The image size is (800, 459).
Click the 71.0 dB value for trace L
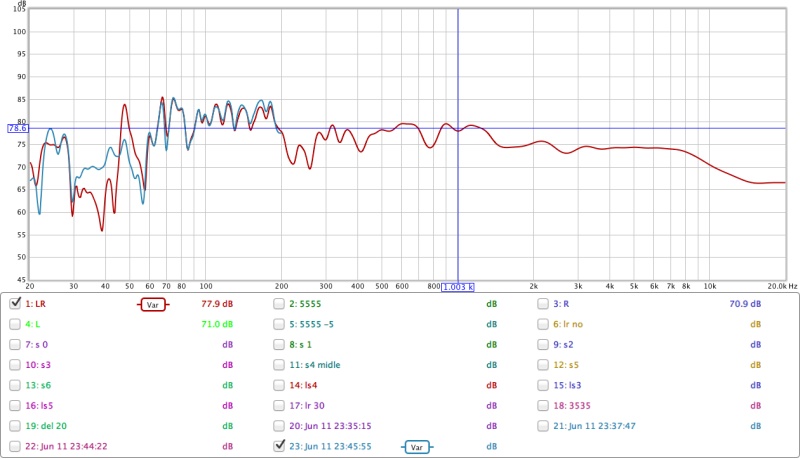(x=217, y=324)
